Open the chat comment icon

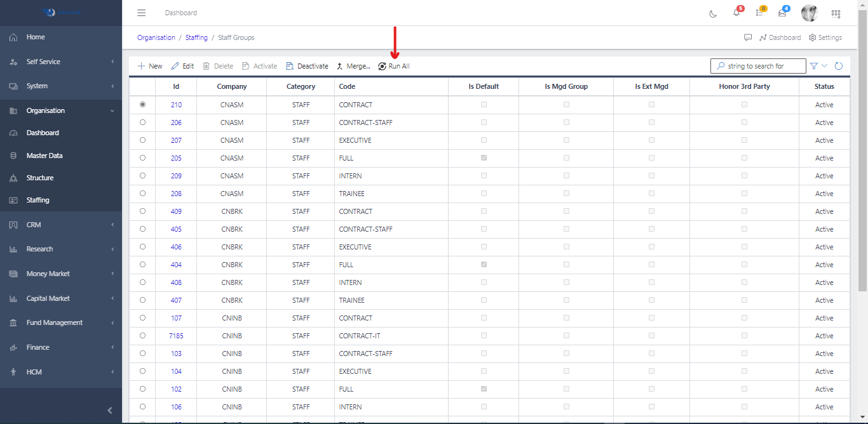pos(748,37)
